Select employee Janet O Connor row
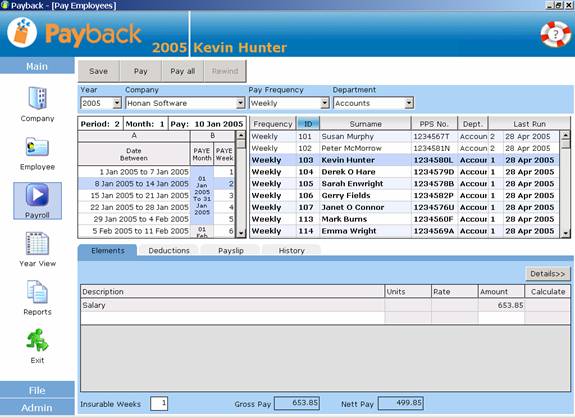 [x=404, y=207]
